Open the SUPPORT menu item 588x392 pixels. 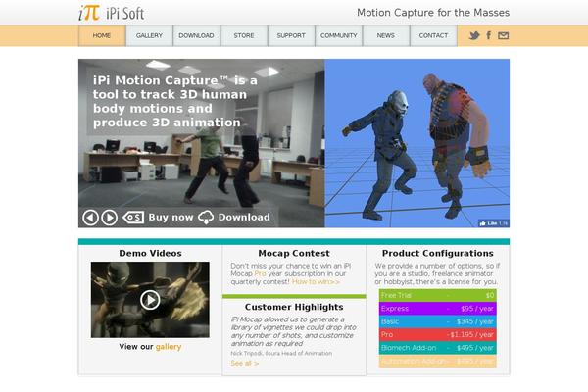(291, 35)
